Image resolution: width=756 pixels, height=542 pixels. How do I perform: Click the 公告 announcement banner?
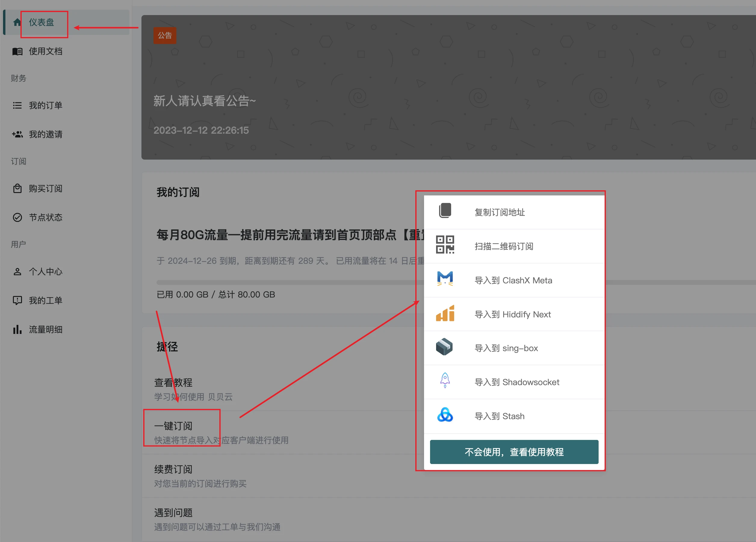tap(165, 35)
